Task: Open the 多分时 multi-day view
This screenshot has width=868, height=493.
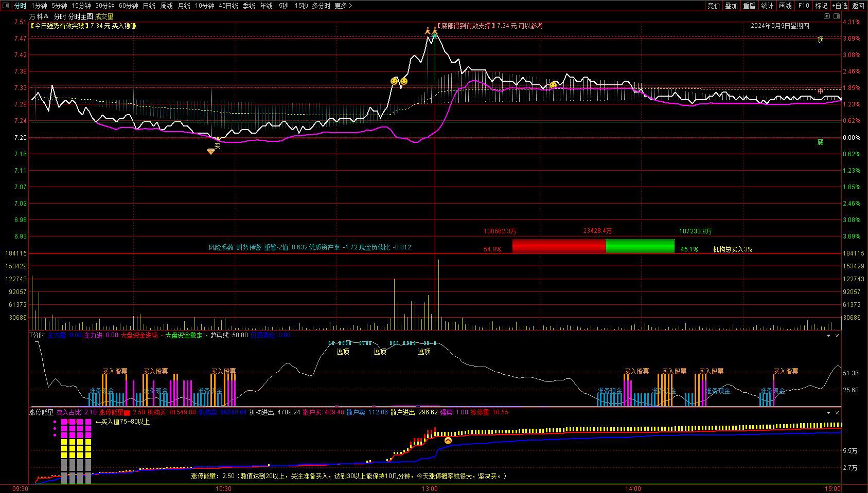Action: point(321,6)
